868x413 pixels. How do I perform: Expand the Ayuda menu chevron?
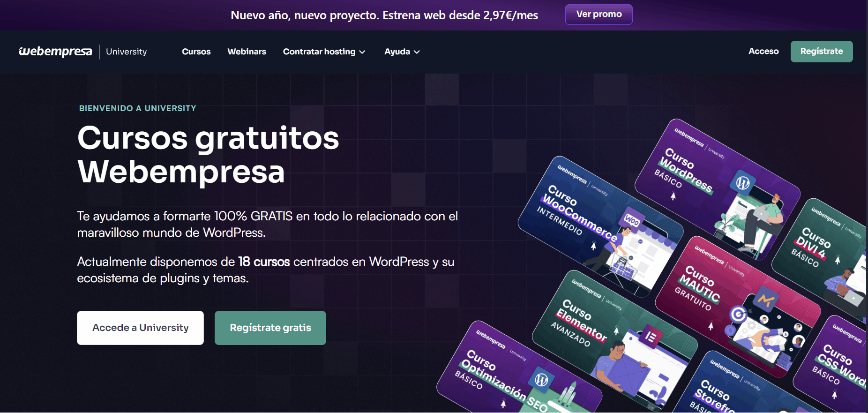(417, 52)
